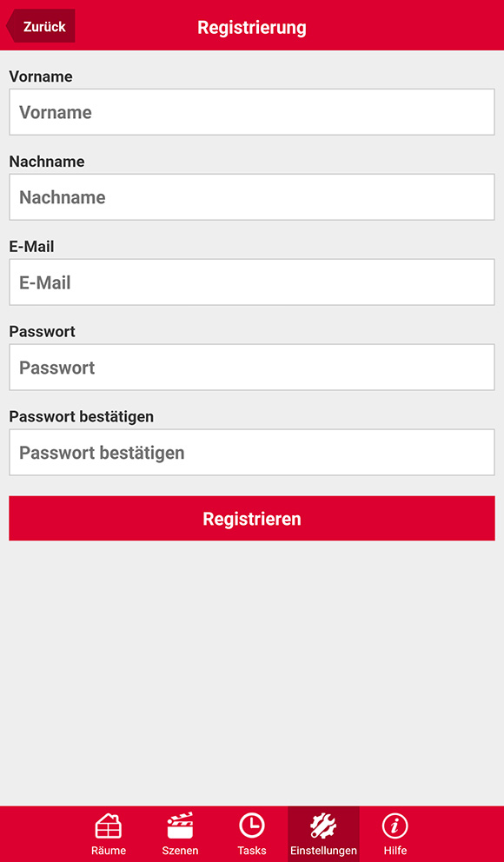Go back with the Zurück arrow button
Viewport: 504px width, 862px height.
[40, 26]
